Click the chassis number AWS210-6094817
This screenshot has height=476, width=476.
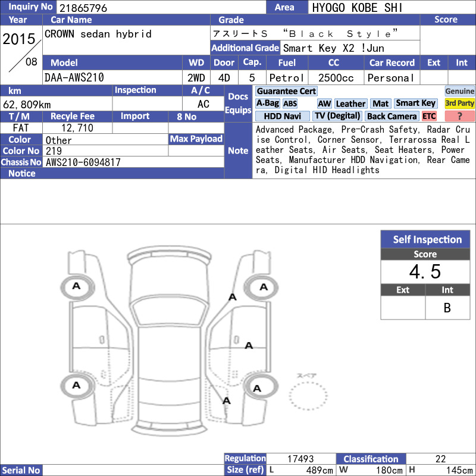83,162
